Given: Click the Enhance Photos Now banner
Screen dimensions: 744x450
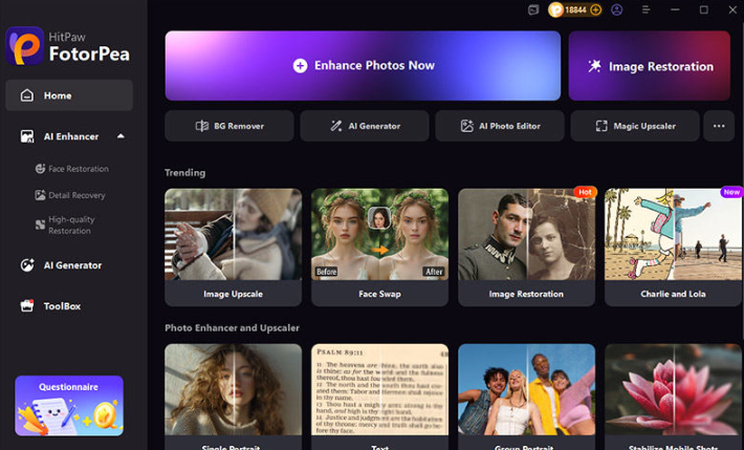Looking at the screenshot, I should pyautogui.click(x=363, y=66).
